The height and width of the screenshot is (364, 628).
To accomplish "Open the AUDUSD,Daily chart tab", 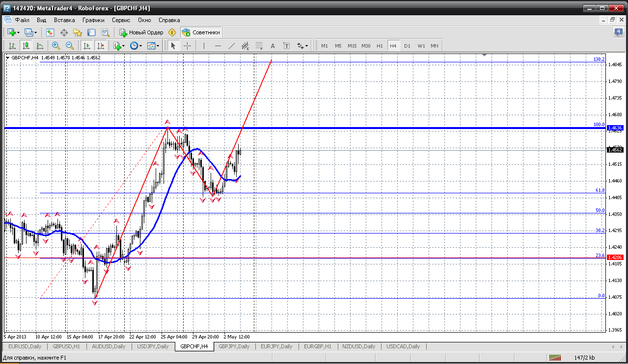I will tap(109, 346).
